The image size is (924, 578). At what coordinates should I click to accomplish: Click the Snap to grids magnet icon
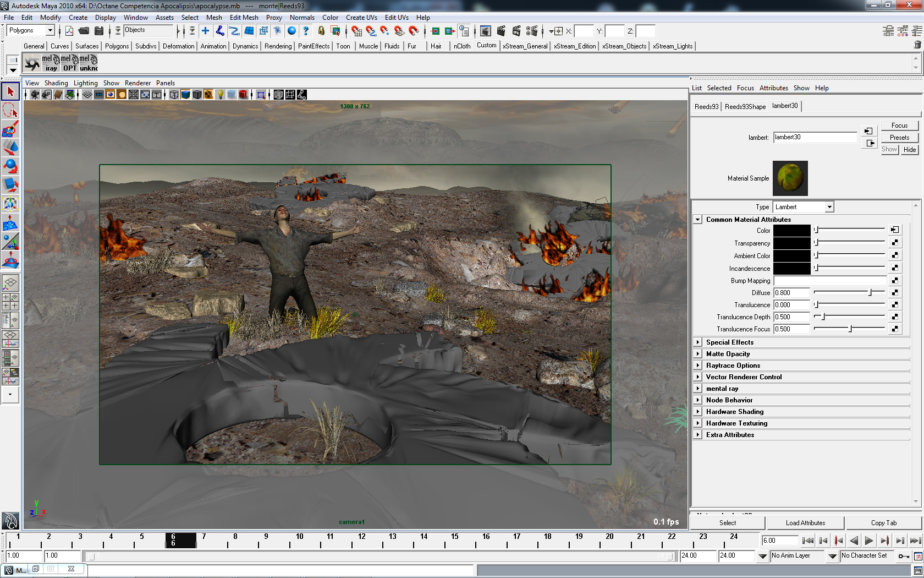[x=356, y=31]
